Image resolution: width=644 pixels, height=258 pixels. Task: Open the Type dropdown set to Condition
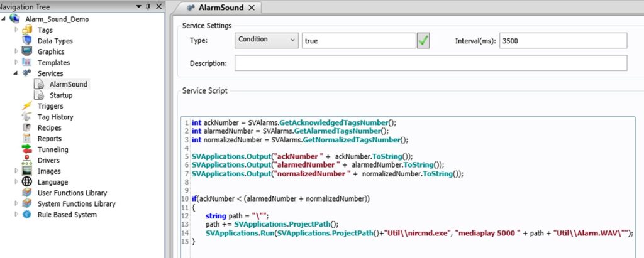tap(267, 40)
